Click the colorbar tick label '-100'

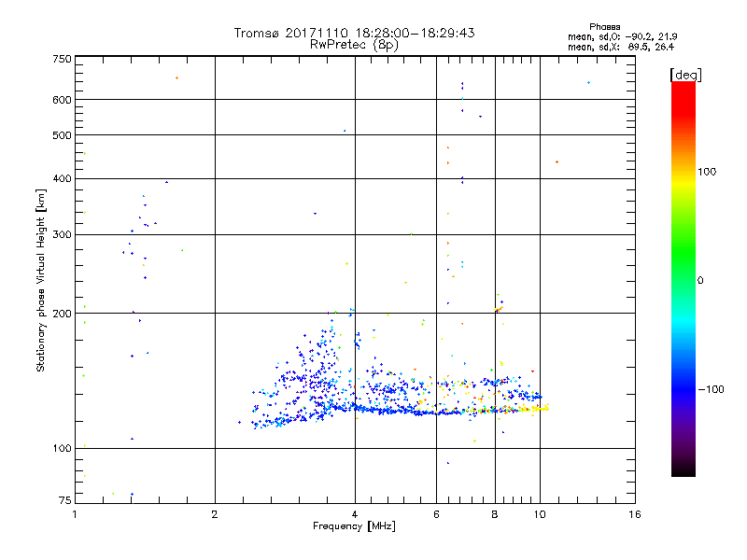pos(711,389)
